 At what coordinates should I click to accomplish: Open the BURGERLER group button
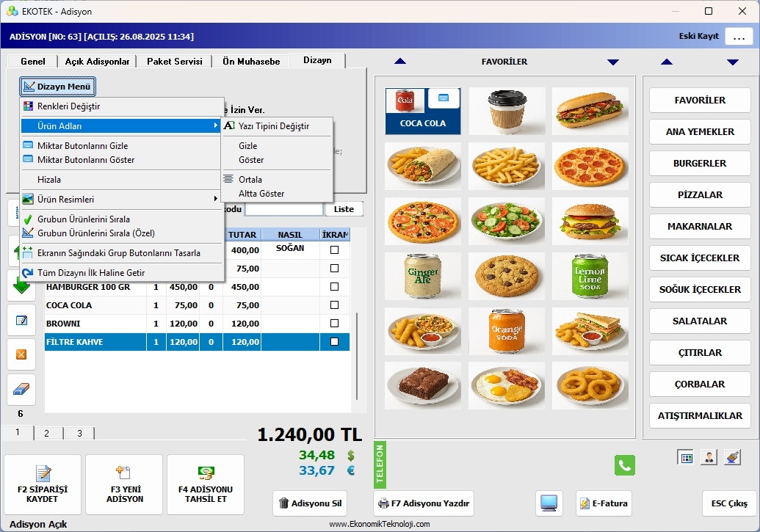point(700,164)
